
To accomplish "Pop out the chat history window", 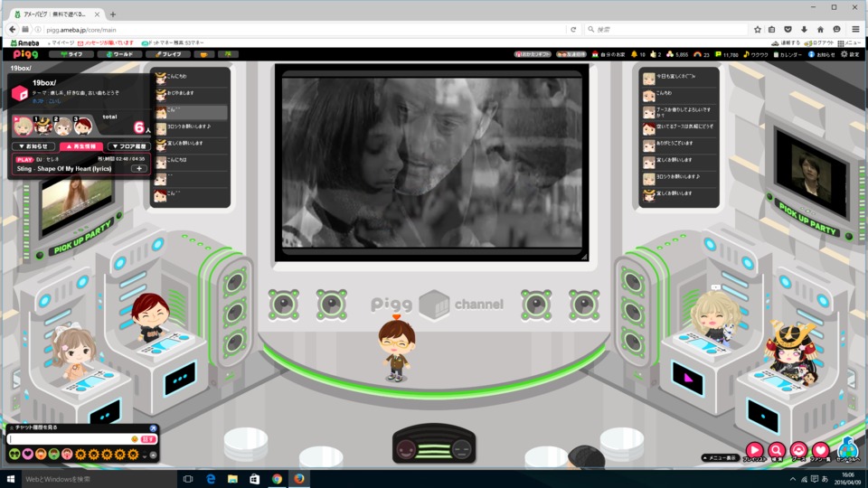I will [153, 427].
